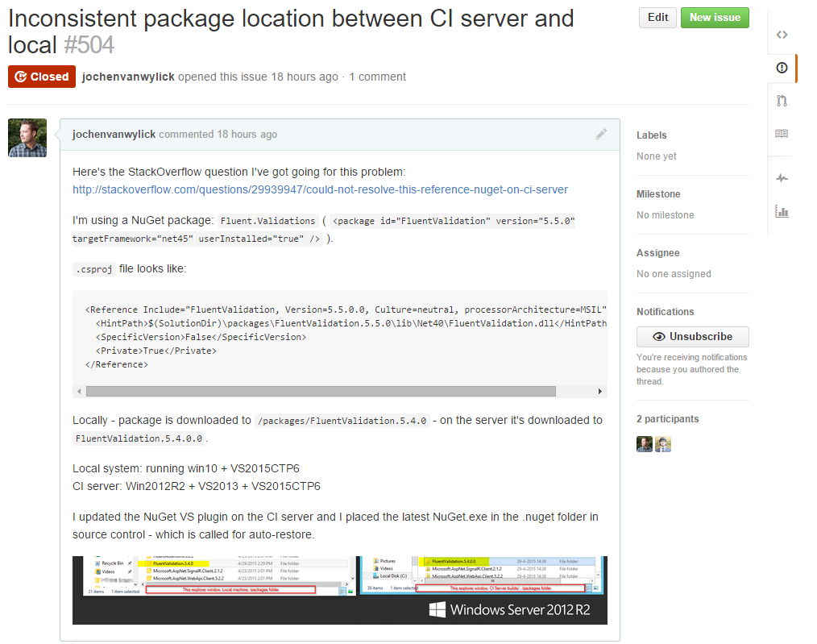Click the code block's right scroll arrow
817x644 pixels.
pos(600,391)
